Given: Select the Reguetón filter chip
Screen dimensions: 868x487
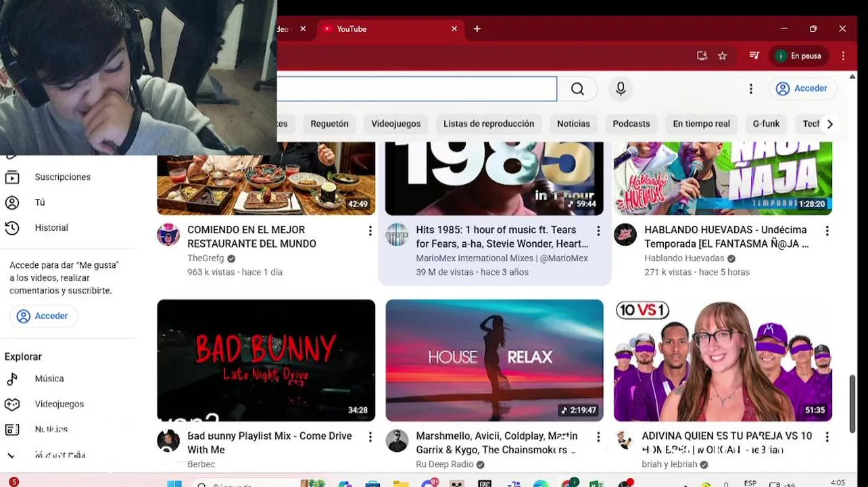Looking at the screenshot, I should (x=329, y=124).
